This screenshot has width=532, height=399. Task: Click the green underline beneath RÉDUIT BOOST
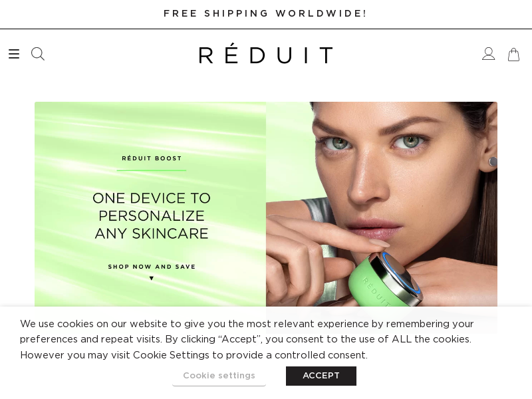click(152, 170)
